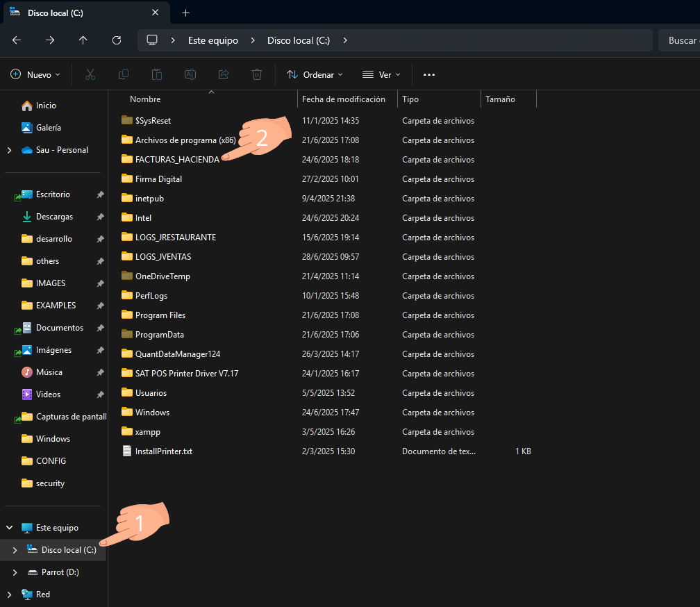This screenshot has width=700, height=607.
Task: Open the Nuevo dropdown menu
Action: 35,74
